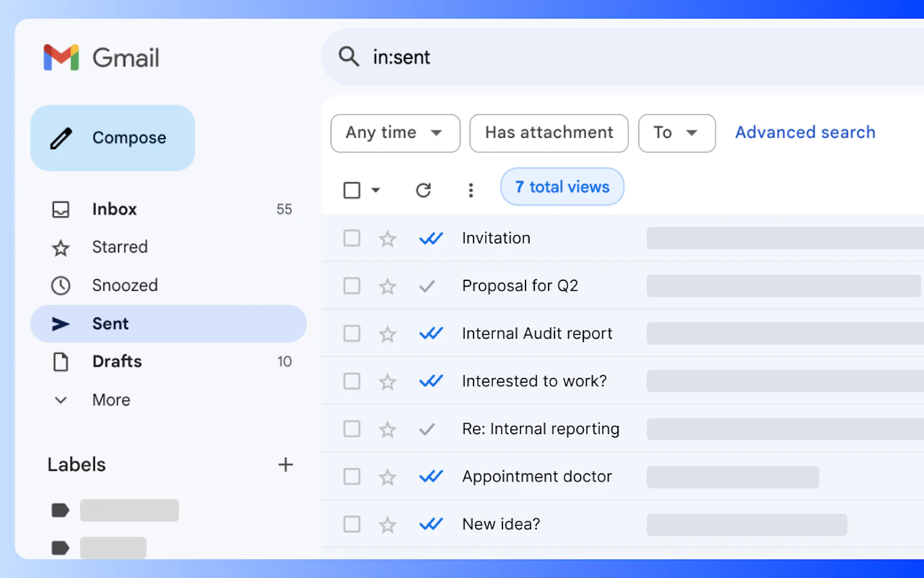Click the Sent arrow icon
924x578 pixels.
(61, 324)
